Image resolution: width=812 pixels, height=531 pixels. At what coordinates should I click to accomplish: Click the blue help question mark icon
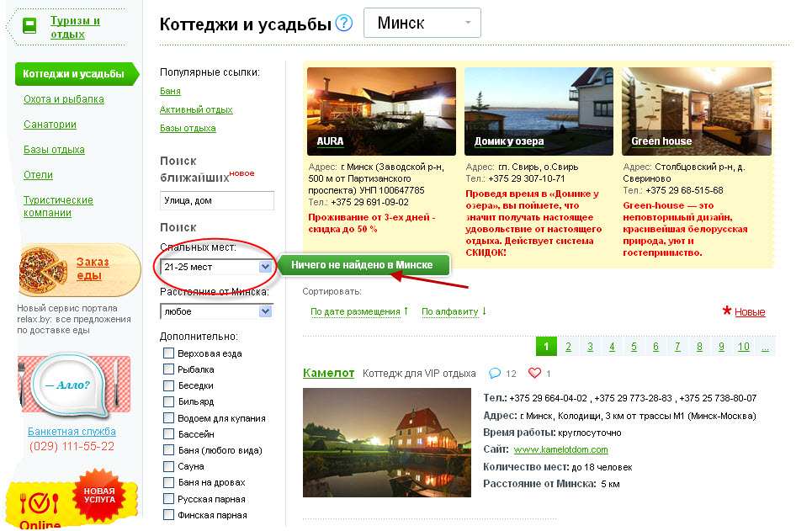(x=343, y=24)
